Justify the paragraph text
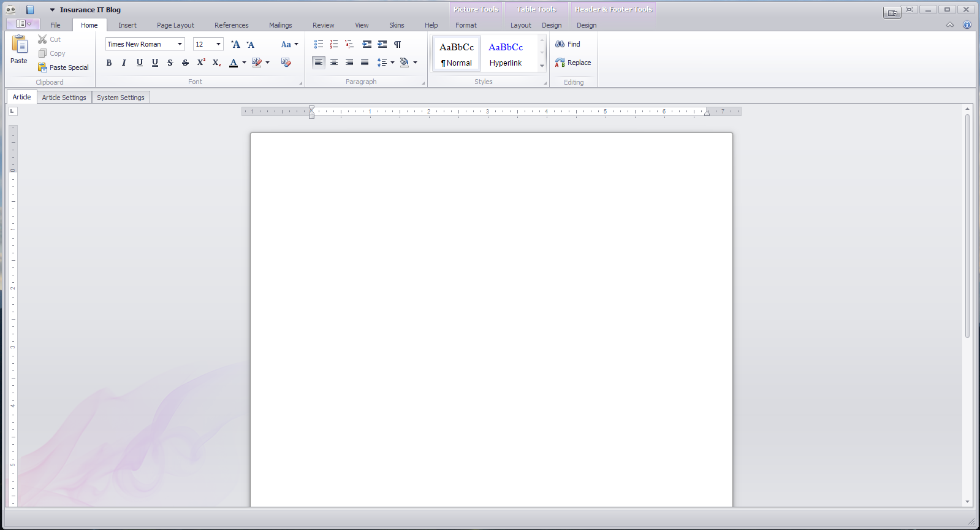The height and width of the screenshot is (530, 980). click(x=365, y=63)
